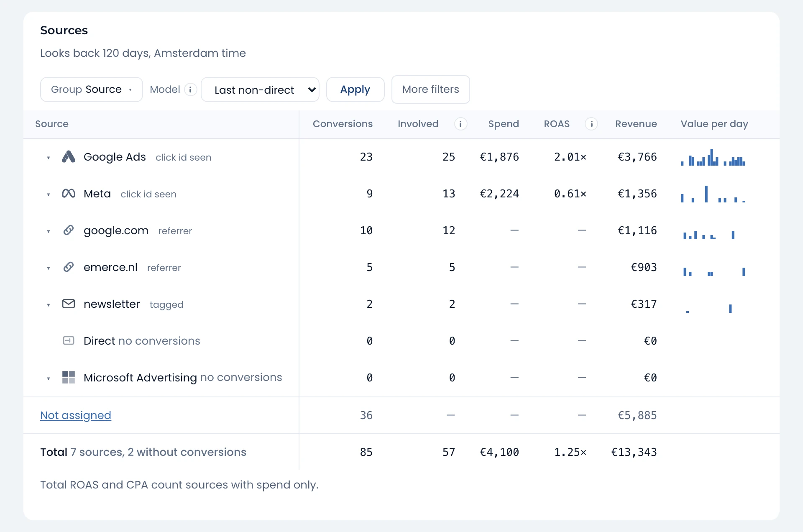803x532 pixels.
Task: Click the Value per day column header
Action: pos(714,124)
